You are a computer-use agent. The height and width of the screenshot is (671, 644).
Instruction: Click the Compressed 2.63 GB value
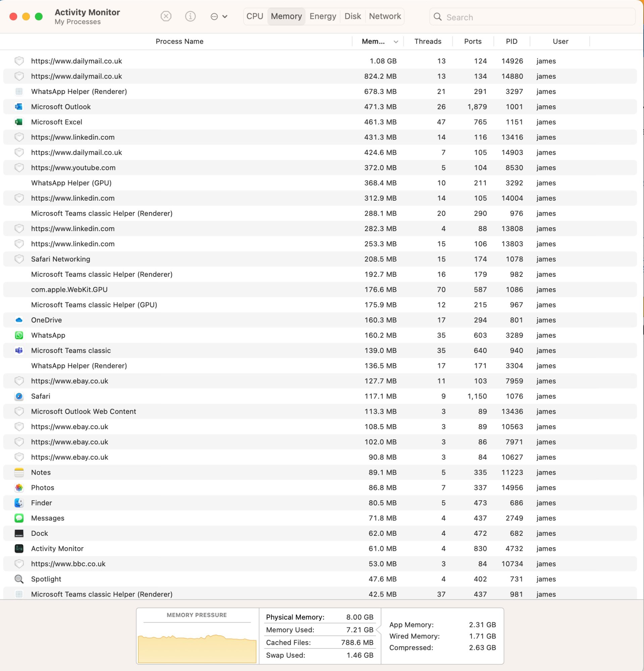click(482, 648)
